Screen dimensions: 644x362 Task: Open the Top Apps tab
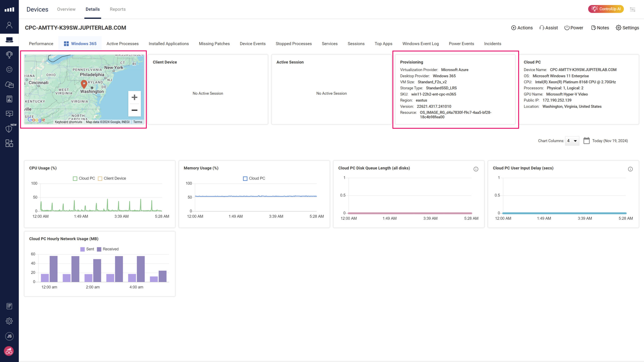383,43
